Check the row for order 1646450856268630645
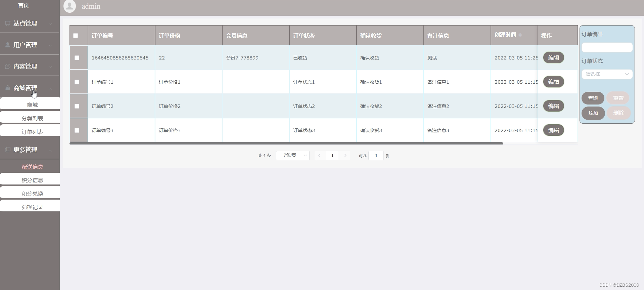 click(x=77, y=58)
